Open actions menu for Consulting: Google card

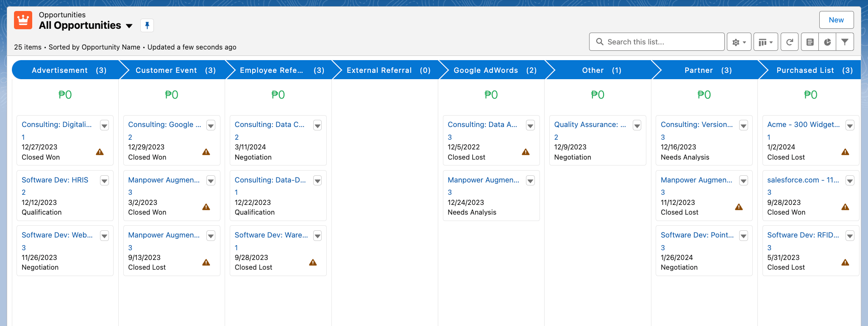[211, 125]
